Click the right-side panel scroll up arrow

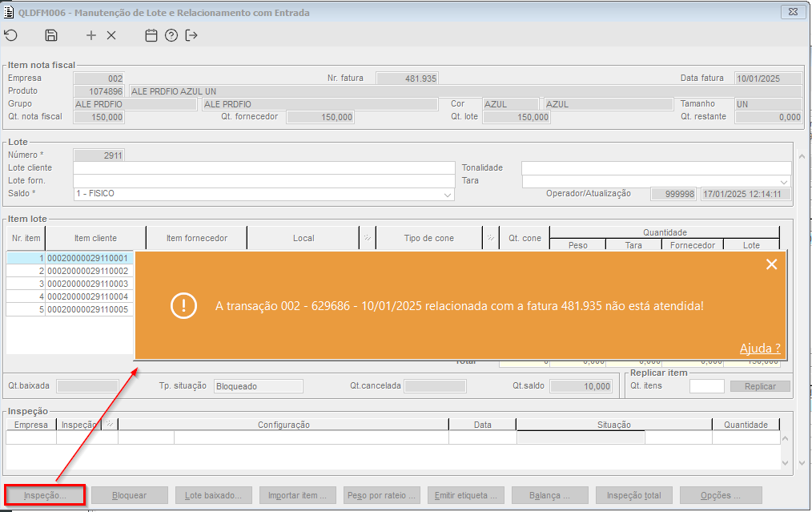coord(802,156)
